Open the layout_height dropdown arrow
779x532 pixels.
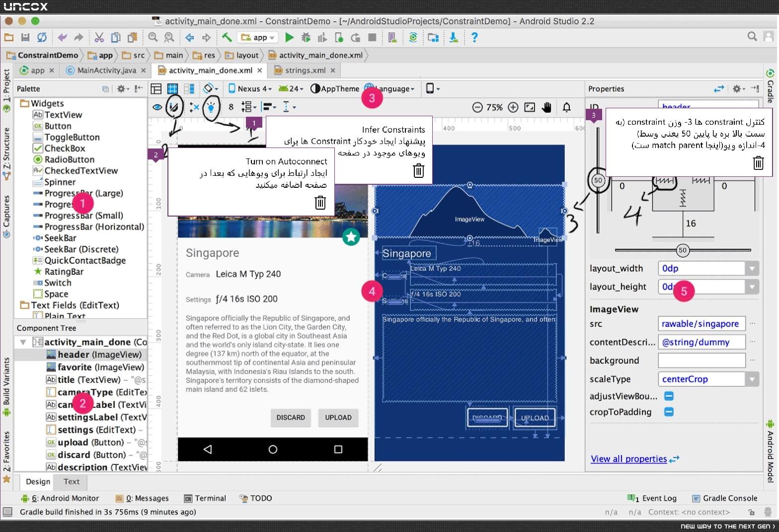(752, 287)
